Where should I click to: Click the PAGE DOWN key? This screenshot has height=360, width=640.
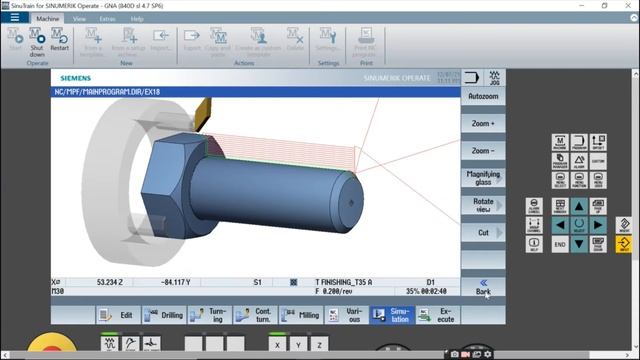(598, 244)
